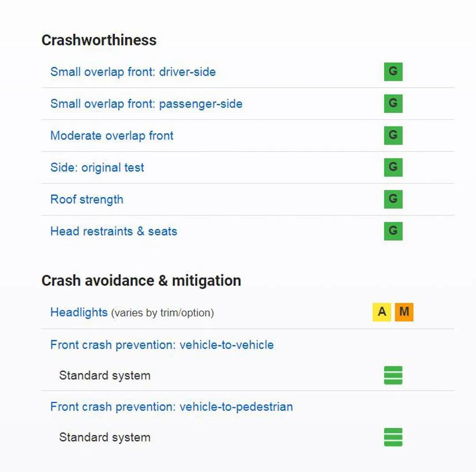Click the vehicle-to-vehicle Standard system superior rating icon
The width and height of the screenshot is (476, 472).
tap(393, 375)
